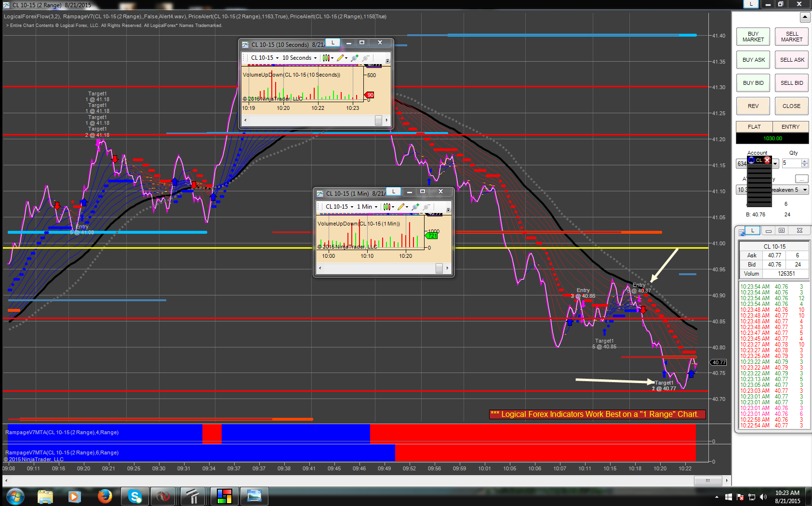The width and height of the screenshot is (812, 506).
Task: Click the Bid price 40.76 cell
Action: (x=774, y=265)
